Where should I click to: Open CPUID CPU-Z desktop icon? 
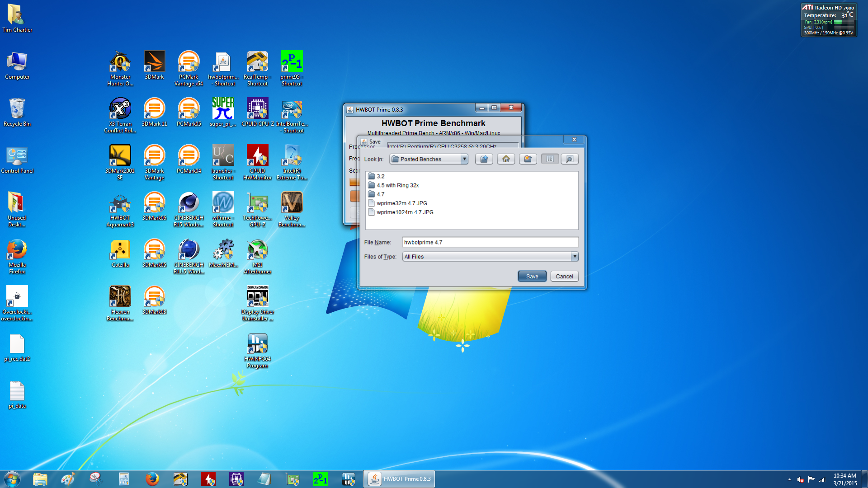tap(257, 113)
